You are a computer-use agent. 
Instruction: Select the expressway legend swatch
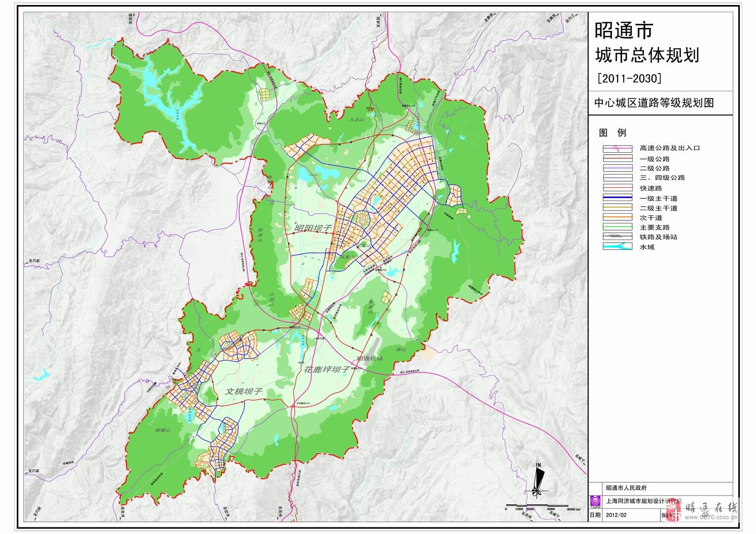click(x=617, y=149)
